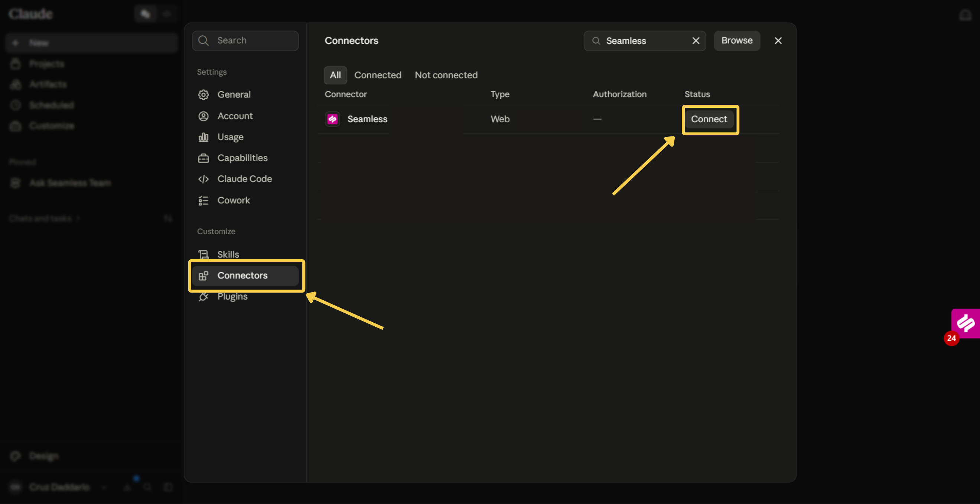This screenshot has width=980, height=504.
Task: Click Connect for the Seamless connector
Action: click(x=709, y=119)
